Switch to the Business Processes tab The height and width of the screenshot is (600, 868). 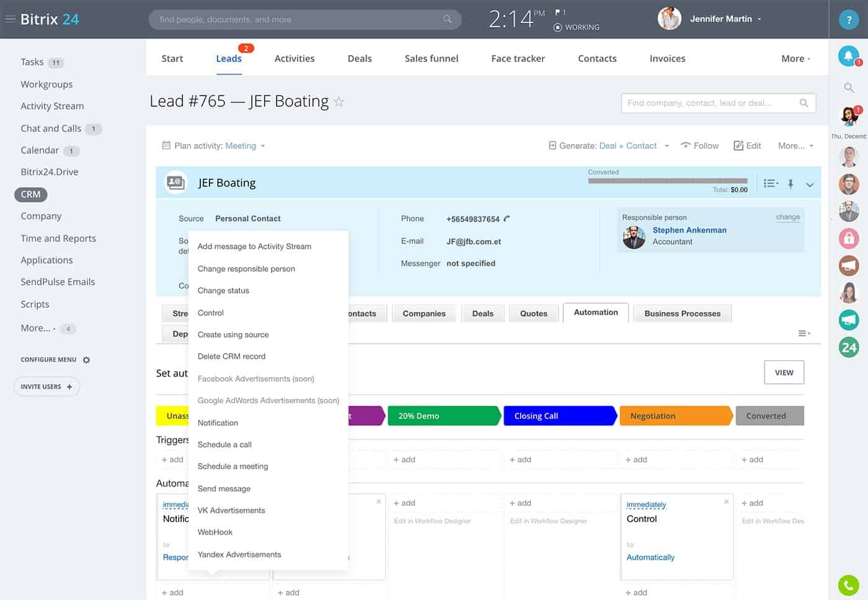(682, 313)
